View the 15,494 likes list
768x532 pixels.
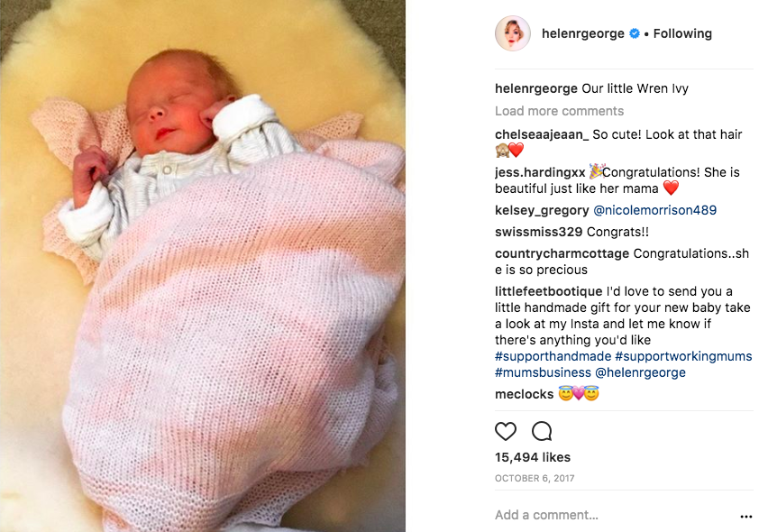click(x=533, y=457)
